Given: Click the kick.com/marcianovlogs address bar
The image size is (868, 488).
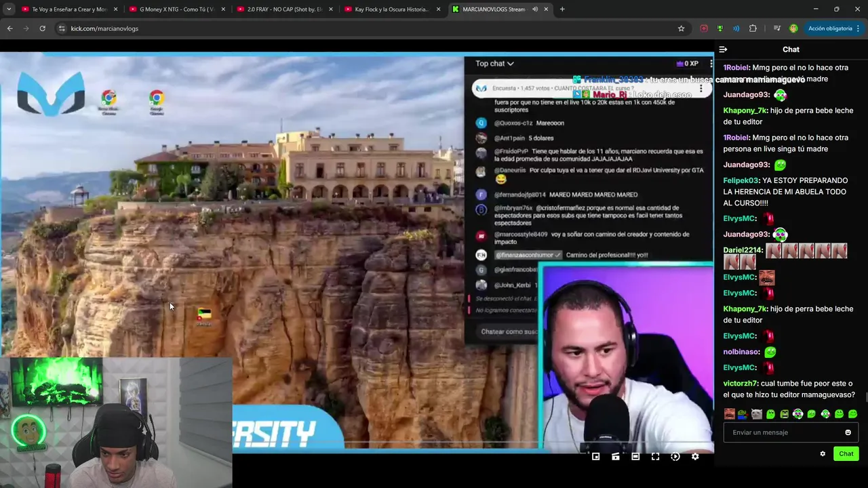Looking at the screenshot, I should click(x=366, y=28).
